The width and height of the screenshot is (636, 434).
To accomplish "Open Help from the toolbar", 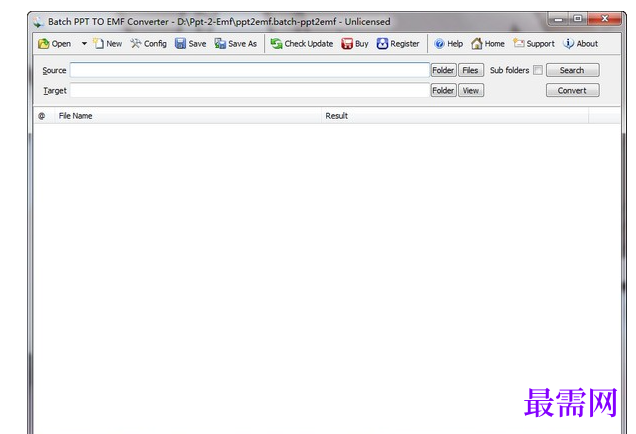I will pyautogui.click(x=448, y=43).
